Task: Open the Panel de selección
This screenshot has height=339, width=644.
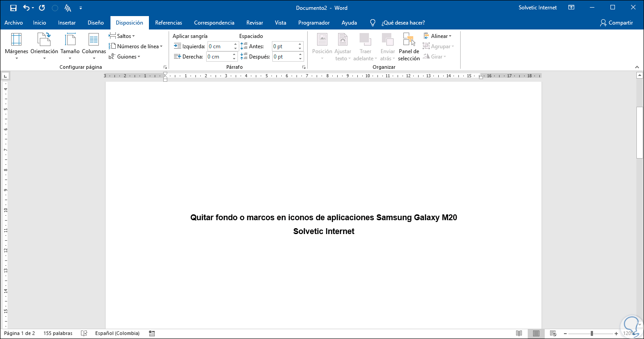Action: pos(409,46)
